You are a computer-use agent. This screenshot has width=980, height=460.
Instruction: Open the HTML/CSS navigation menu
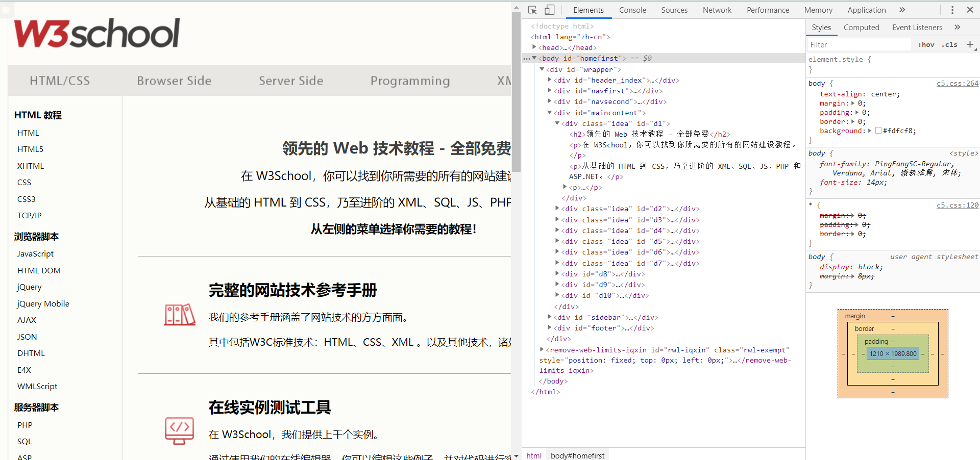pyautogui.click(x=60, y=81)
